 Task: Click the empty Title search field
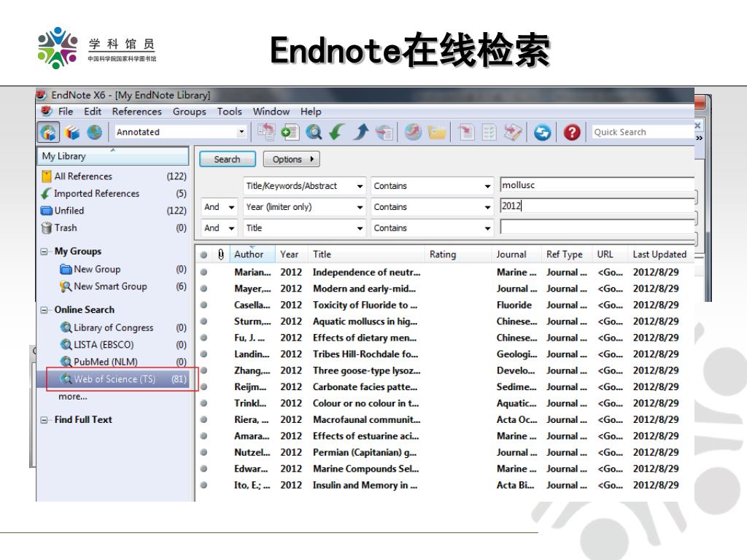pos(597,227)
